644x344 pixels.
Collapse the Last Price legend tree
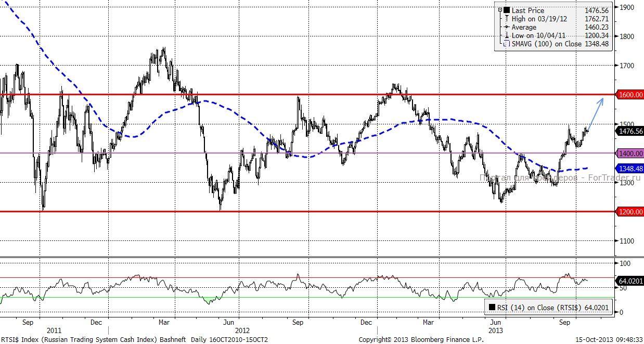pos(500,10)
